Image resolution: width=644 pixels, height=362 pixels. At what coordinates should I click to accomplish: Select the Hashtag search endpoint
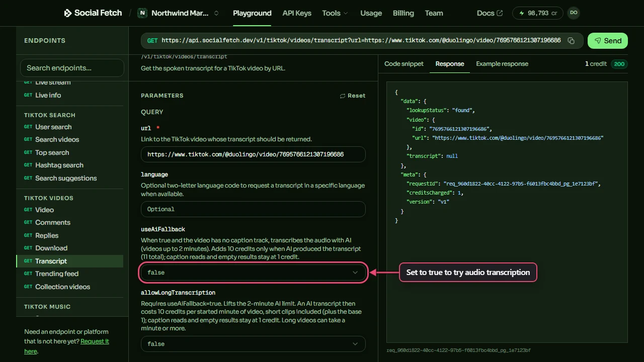click(69, 165)
